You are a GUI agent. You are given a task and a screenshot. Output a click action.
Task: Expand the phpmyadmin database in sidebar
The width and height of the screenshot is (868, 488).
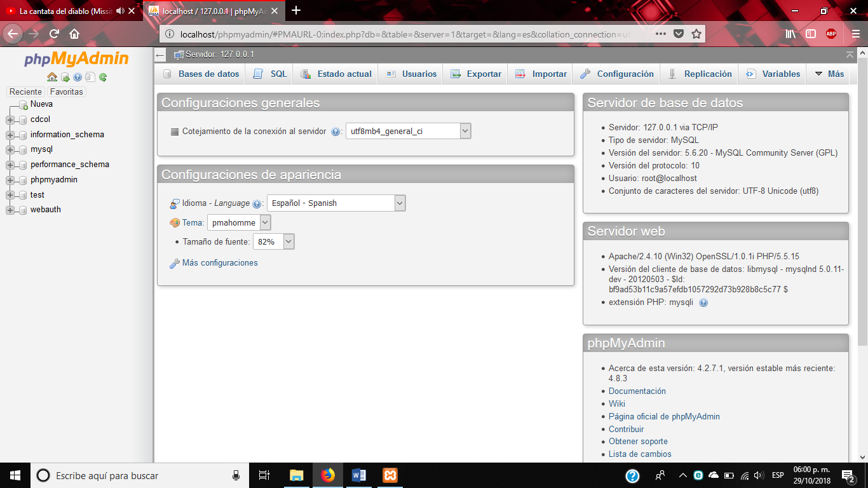tap(9, 179)
